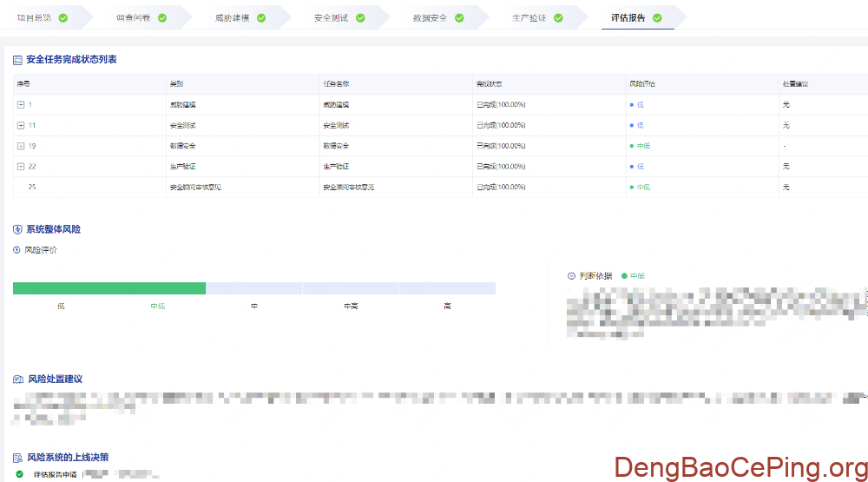
Task: Click the green 中低 label under the risk bar
Action: tap(158, 307)
